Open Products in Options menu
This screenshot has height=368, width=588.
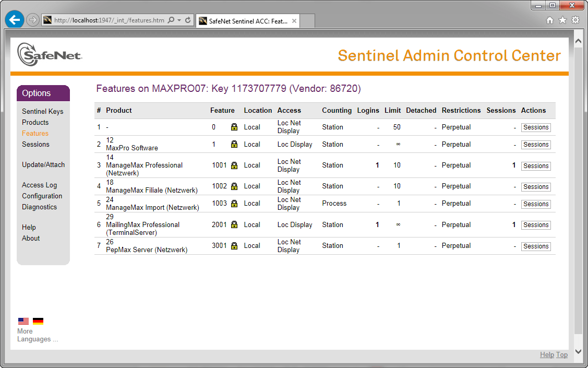point(35,122)
